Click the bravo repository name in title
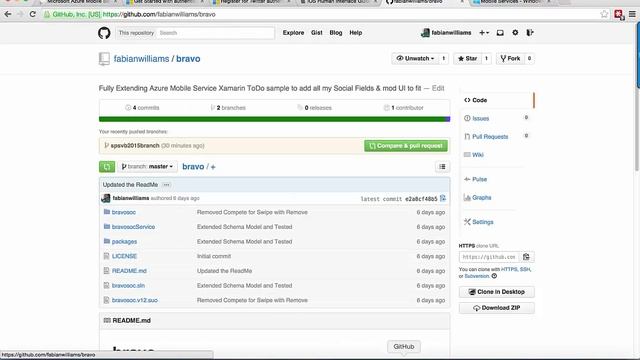 click(x=188, y=59)
